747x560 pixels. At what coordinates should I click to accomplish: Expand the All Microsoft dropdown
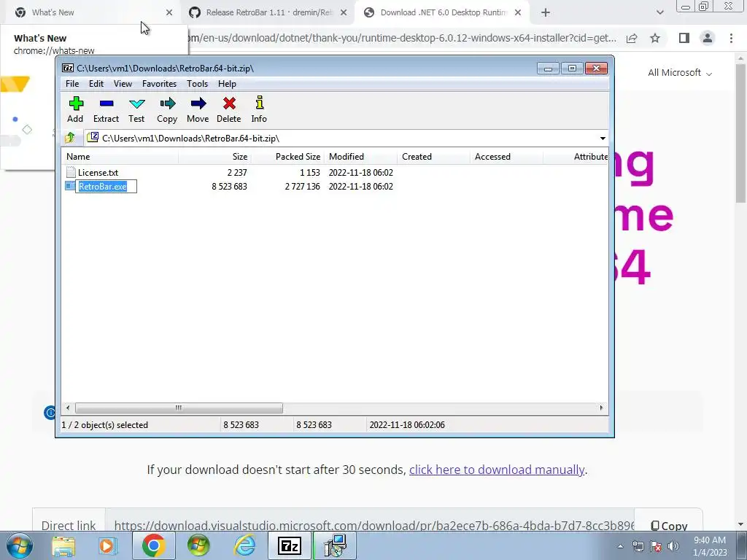pyautogui.click(x=680, y=73)
